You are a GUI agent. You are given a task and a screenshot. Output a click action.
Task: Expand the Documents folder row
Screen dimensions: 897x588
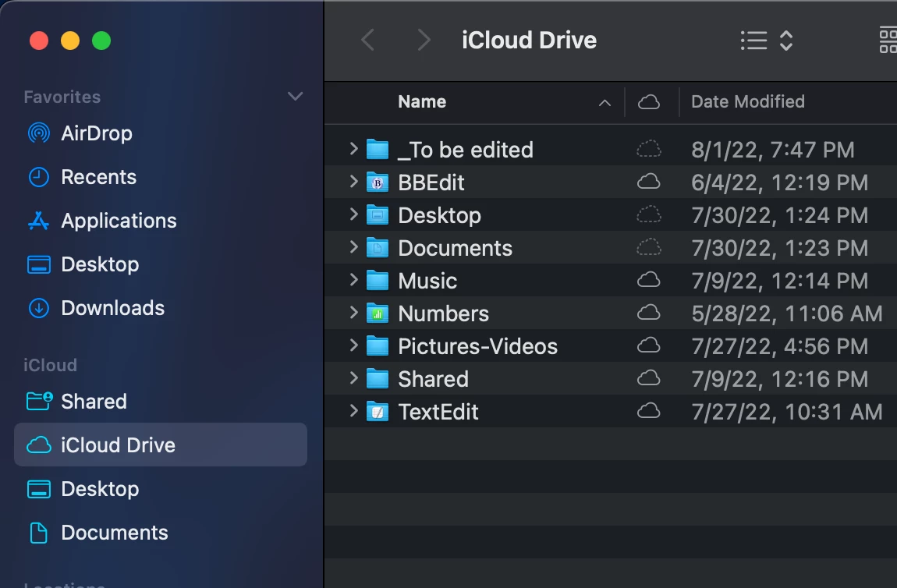pos(353,247)
